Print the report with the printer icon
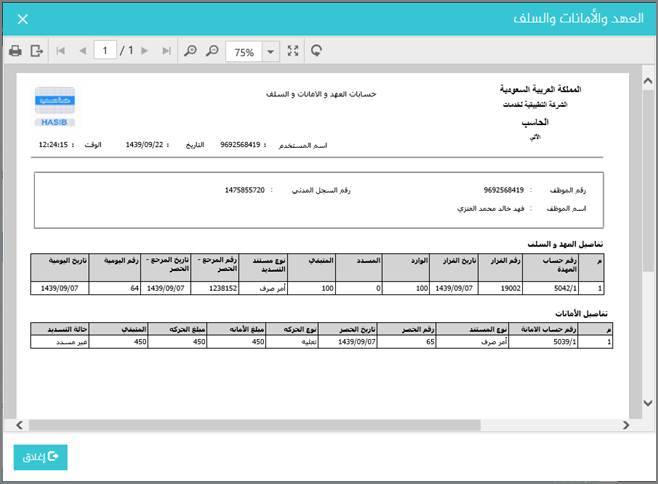658x484 pixels. tap(15, 51)
